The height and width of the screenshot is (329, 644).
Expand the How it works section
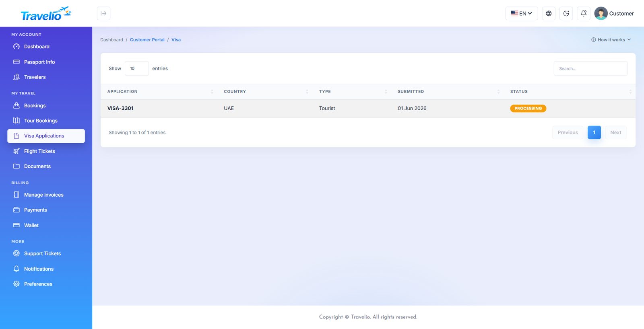point(611,40)
